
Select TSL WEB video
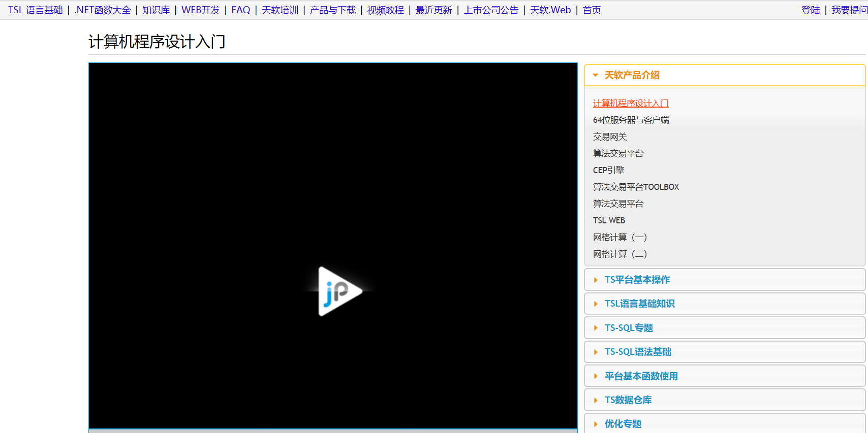pyautogui.click(x=609, y=220)
